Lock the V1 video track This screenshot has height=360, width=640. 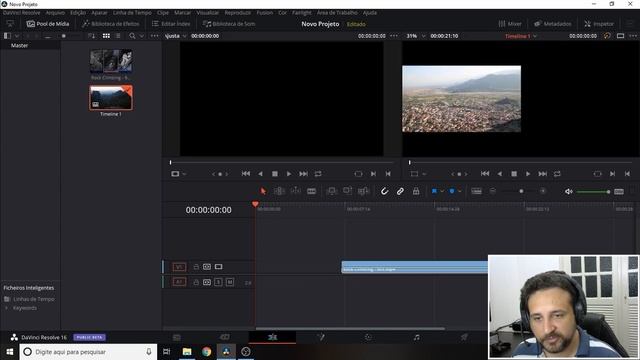pos(196,267)
